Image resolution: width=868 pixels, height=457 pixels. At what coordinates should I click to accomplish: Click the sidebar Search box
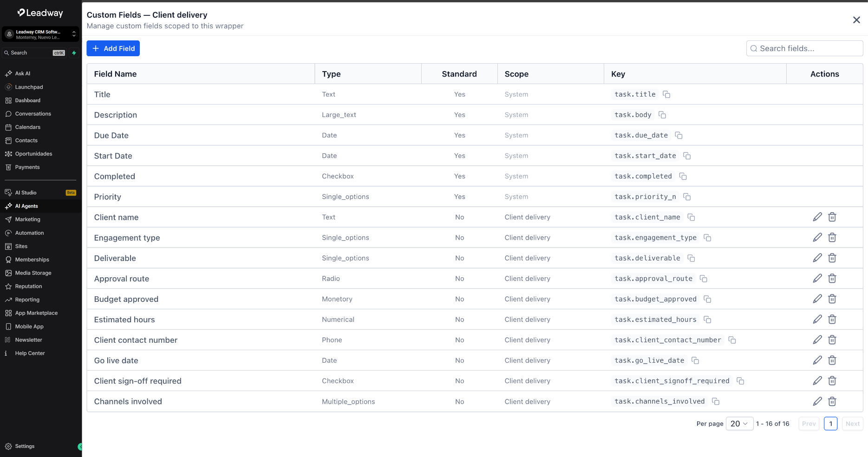tap(34, 53)
